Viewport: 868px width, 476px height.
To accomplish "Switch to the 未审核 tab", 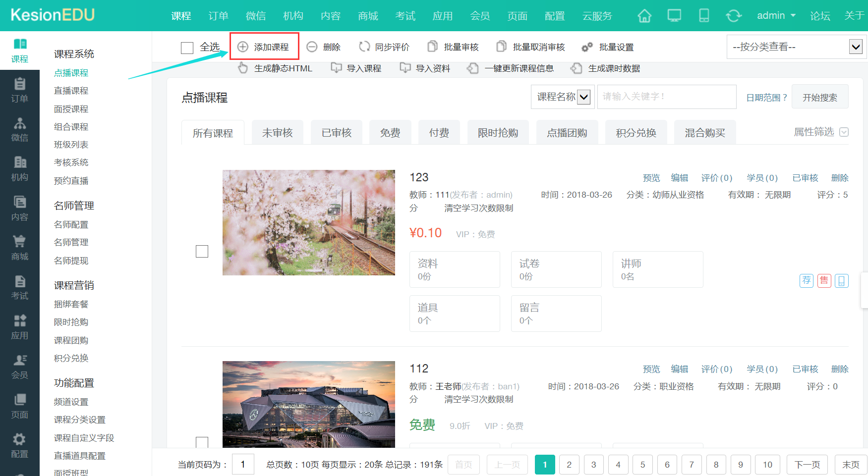I will 277,133.
